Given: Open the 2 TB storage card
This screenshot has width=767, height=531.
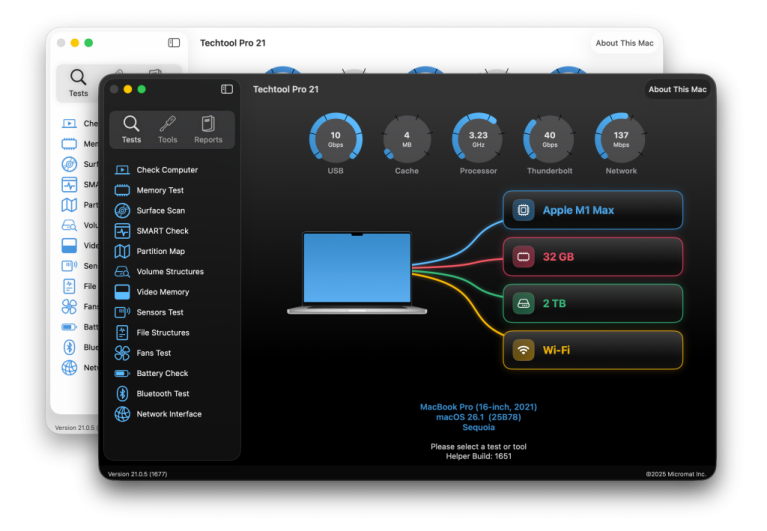Looking at the screenshot, I should 592,304.
